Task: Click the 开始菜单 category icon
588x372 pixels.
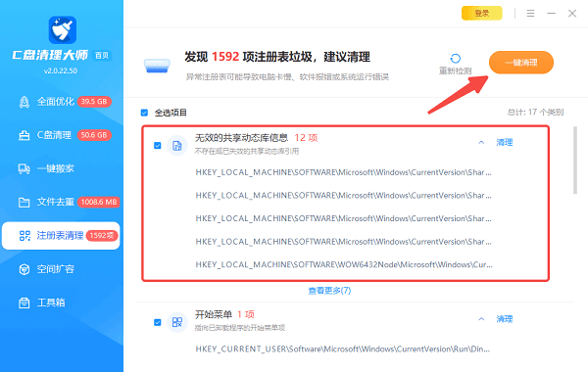Action: pyautogui.click(x=177, y=322)
